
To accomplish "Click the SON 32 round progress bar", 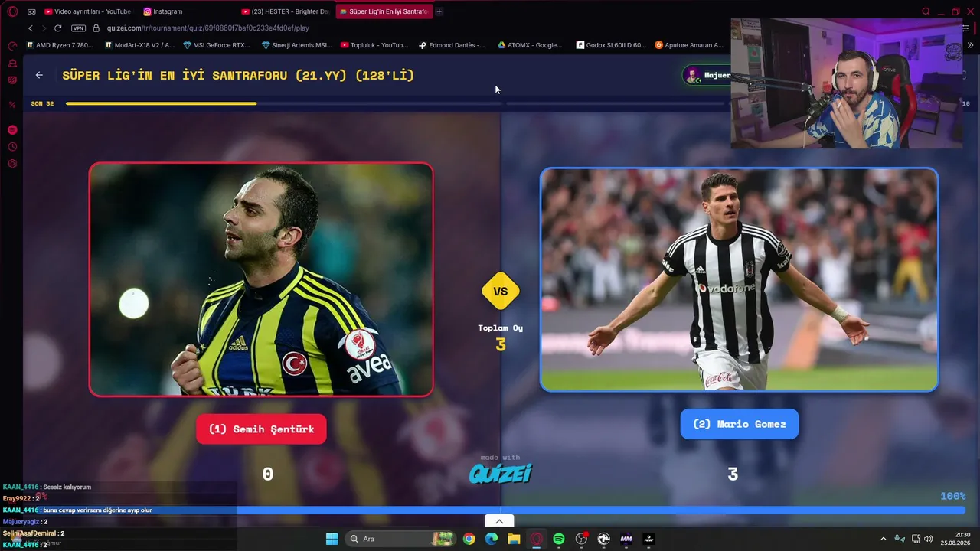I will (x=283, y=103).
